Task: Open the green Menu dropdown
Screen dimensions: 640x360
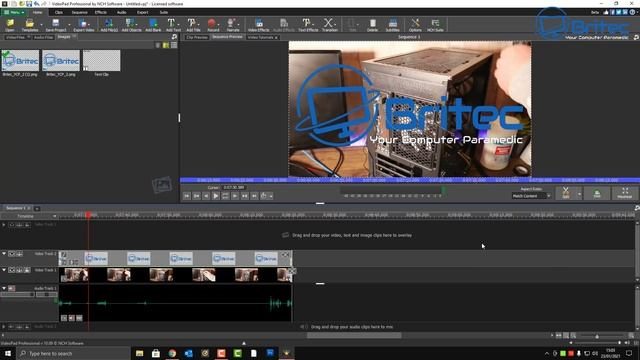Action: point(14,12)
